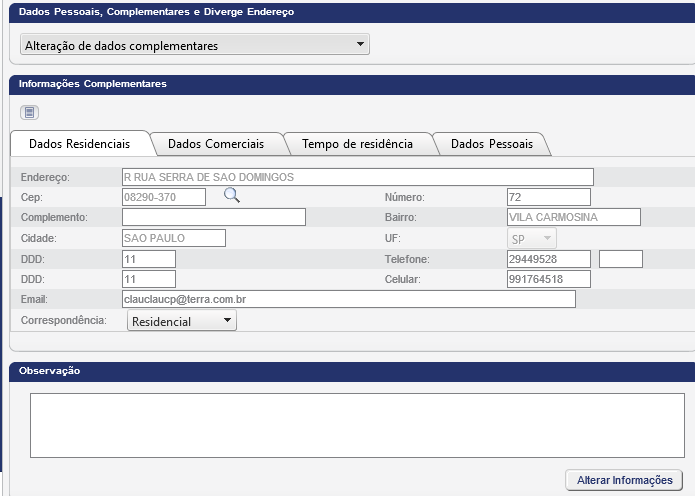
Task: Select the Dados Residenciais tab
Action: pyautogui.click(x=79, y=144)
